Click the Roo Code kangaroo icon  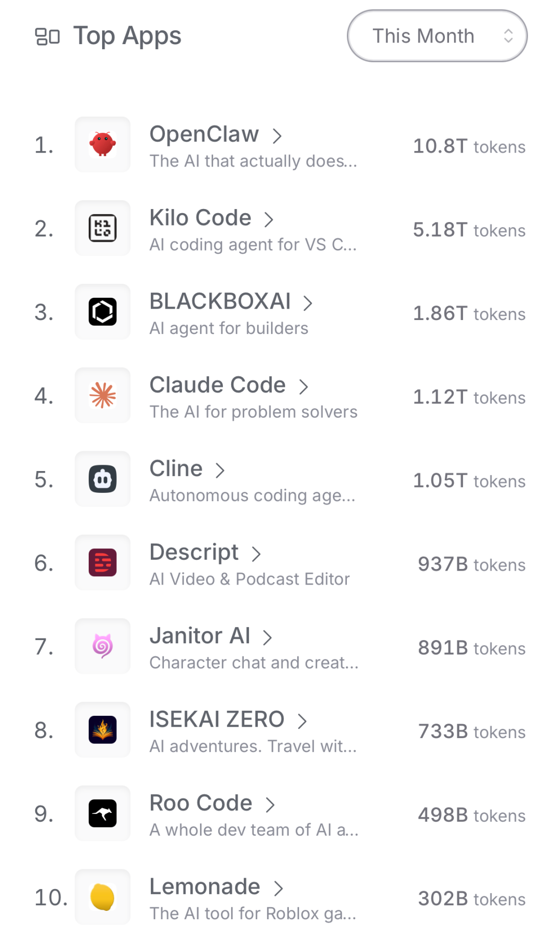point(103,813)
